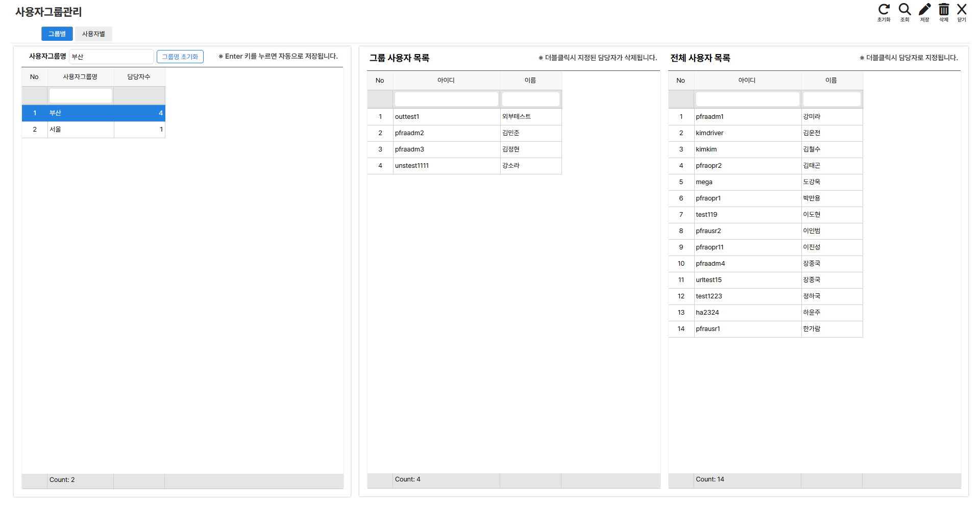The width and height of the screenshot is (980, 510).
Task: Select the 부산 group row
Action: 93,113
